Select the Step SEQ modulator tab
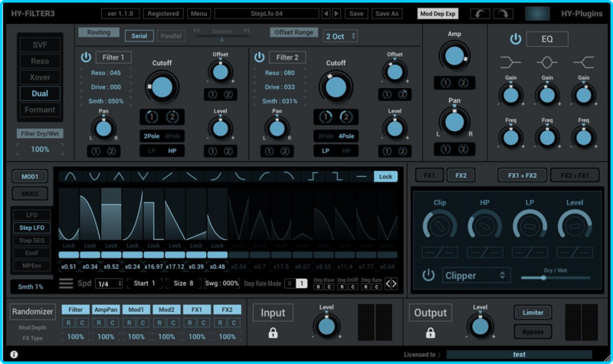 (x=32, y=241)
